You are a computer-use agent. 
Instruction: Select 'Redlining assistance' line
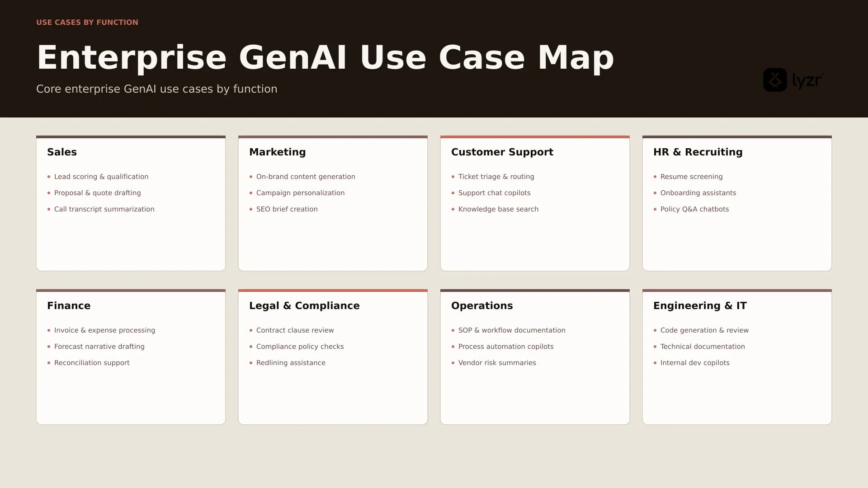pyautogui.click(x=291, y=363)
